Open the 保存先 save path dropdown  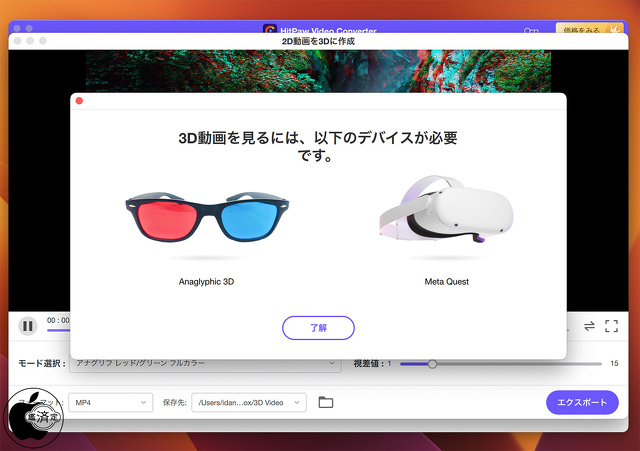249,402
